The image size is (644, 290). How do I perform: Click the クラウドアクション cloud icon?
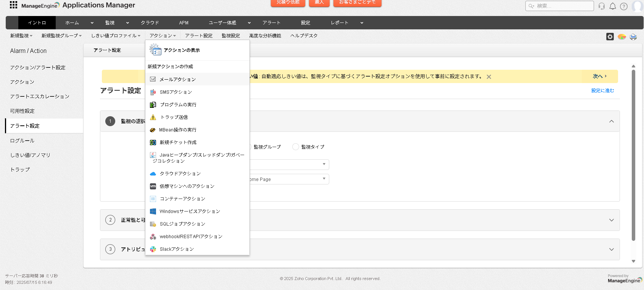153,173
